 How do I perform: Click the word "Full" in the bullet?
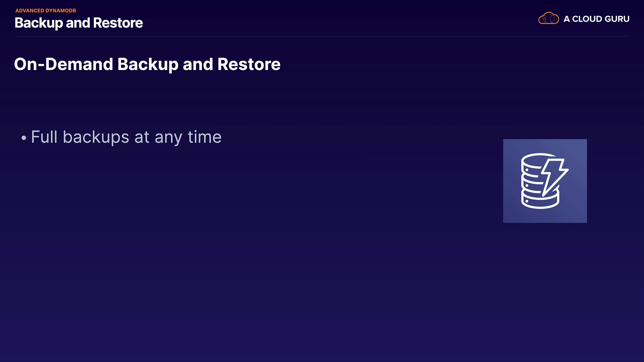[44, 137]
